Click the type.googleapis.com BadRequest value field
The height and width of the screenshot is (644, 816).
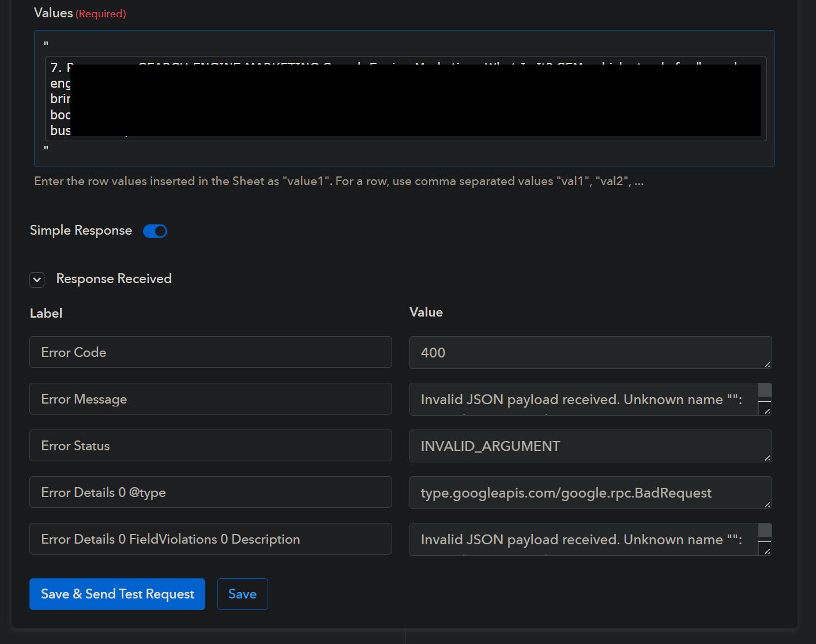click(x=582, y=493)
